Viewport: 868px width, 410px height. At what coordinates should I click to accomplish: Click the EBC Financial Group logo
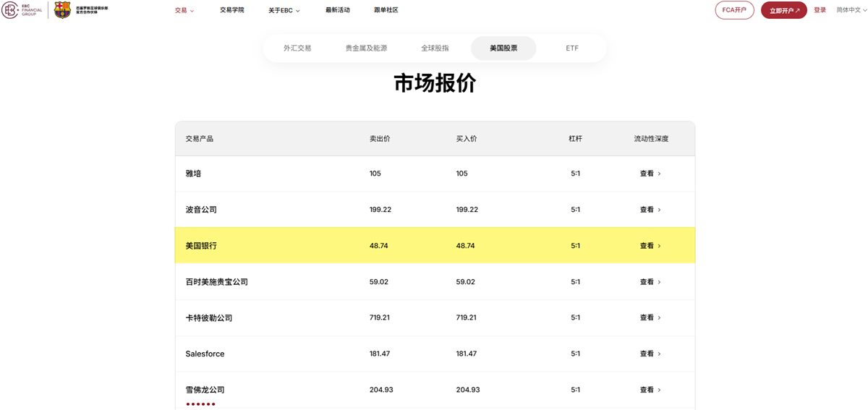tap(22, 10)
